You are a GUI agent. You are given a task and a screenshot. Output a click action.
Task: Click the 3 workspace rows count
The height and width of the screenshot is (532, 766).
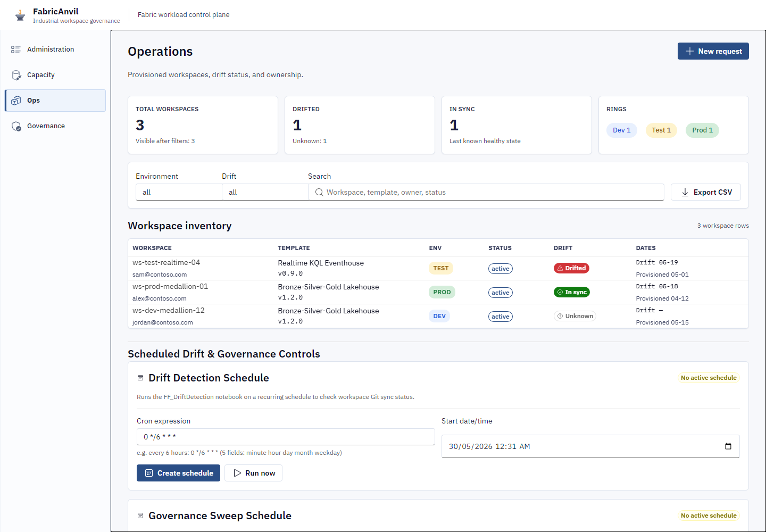click(x=723, y=226)
